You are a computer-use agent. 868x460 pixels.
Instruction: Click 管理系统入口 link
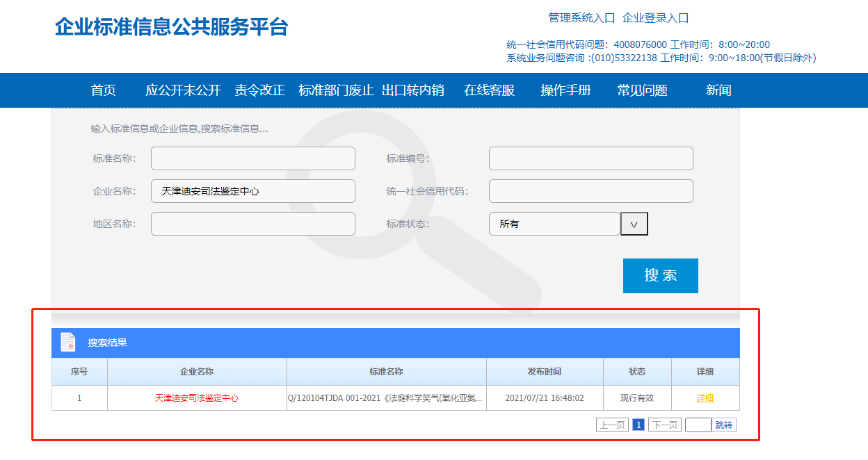pyautogui.click(x=582, y=18)
